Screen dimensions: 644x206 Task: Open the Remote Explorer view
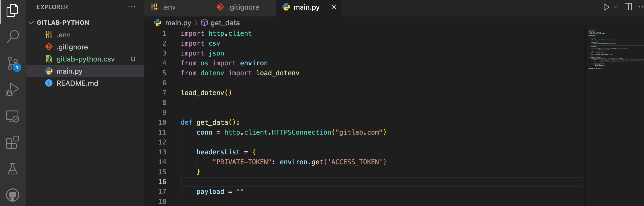pyautogui.click(x=12, y=116)
